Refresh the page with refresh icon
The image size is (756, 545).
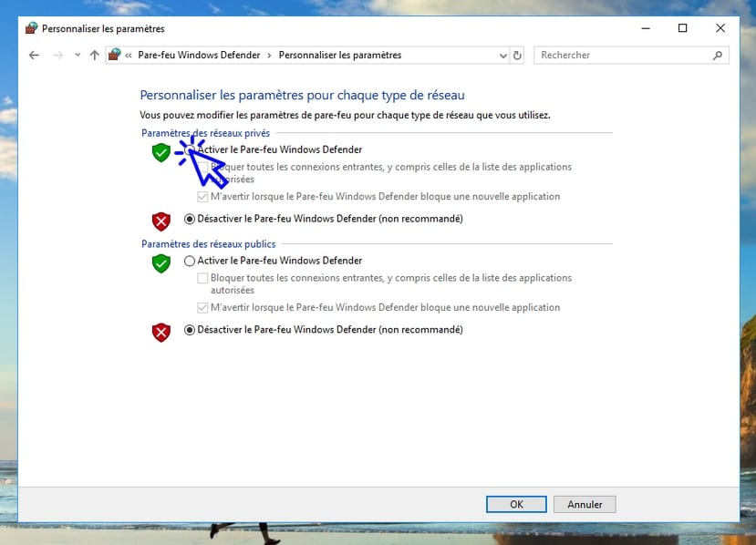pyautogui.click(x=517, y=56)
